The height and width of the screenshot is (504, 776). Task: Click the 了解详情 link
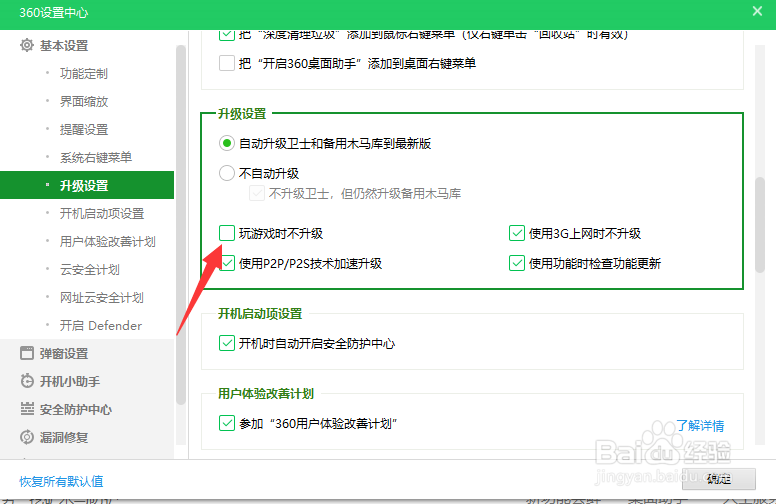click(700, 425)
